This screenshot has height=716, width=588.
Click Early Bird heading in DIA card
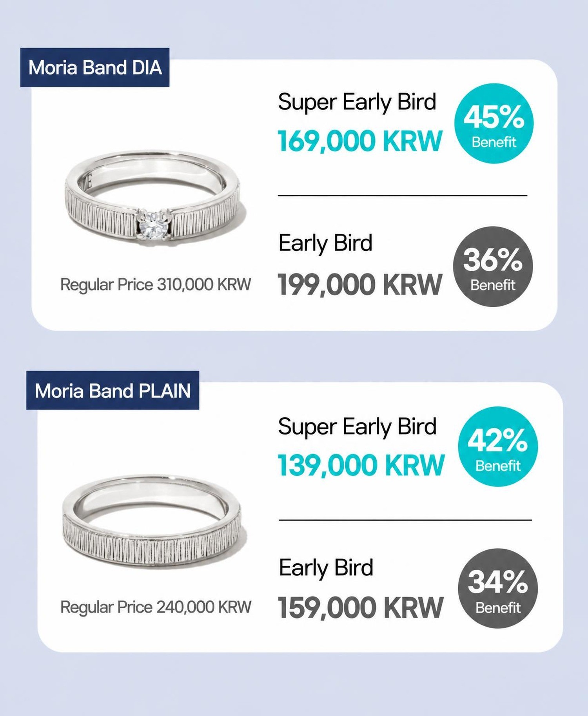point(325,244)
